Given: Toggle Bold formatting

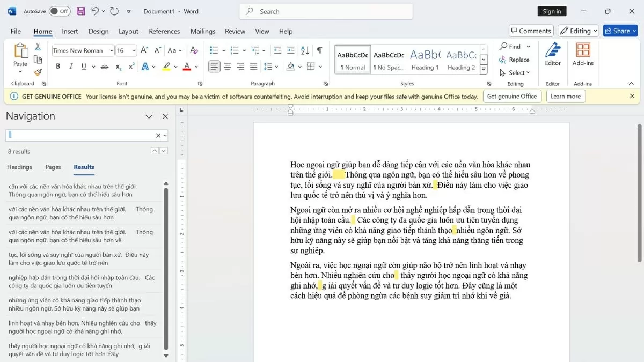Looking at the screenshot, I should [58, 67].
